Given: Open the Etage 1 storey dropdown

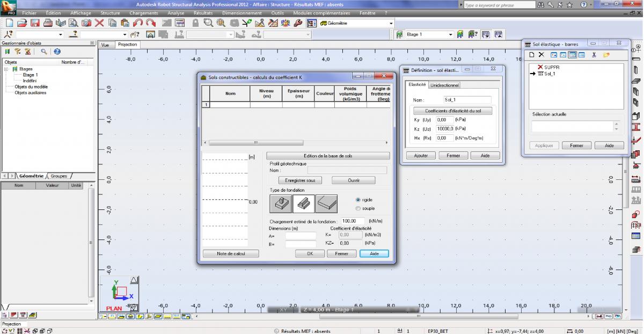Looking at the screenshot, I should point(451,34).
